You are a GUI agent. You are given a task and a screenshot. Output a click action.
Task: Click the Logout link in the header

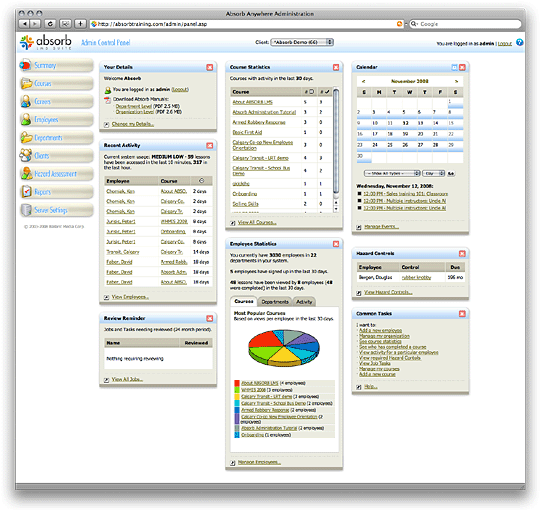505,43
